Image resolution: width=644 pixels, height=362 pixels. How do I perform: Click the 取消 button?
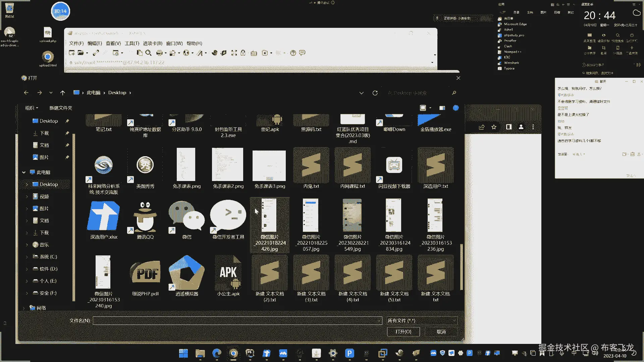tap(441, 331)
